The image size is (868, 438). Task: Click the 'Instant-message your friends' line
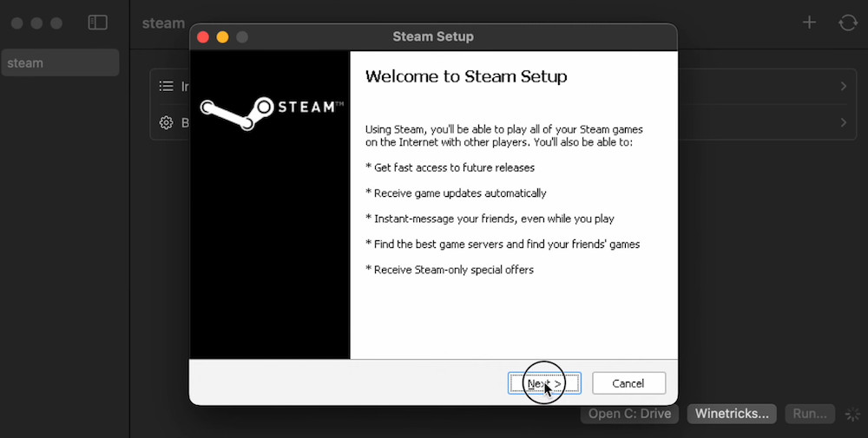pos(490,219)
